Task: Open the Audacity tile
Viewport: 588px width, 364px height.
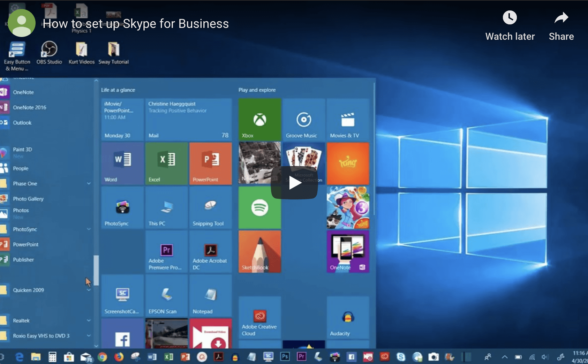Action: [x=348, y=317]
